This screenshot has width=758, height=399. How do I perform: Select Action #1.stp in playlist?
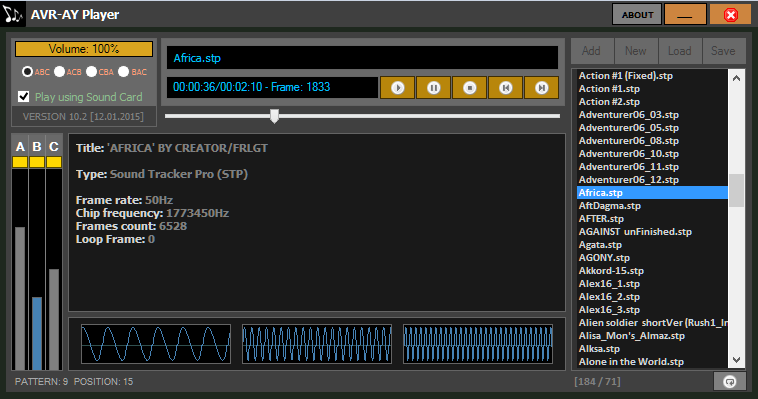[x=652, y=89]
